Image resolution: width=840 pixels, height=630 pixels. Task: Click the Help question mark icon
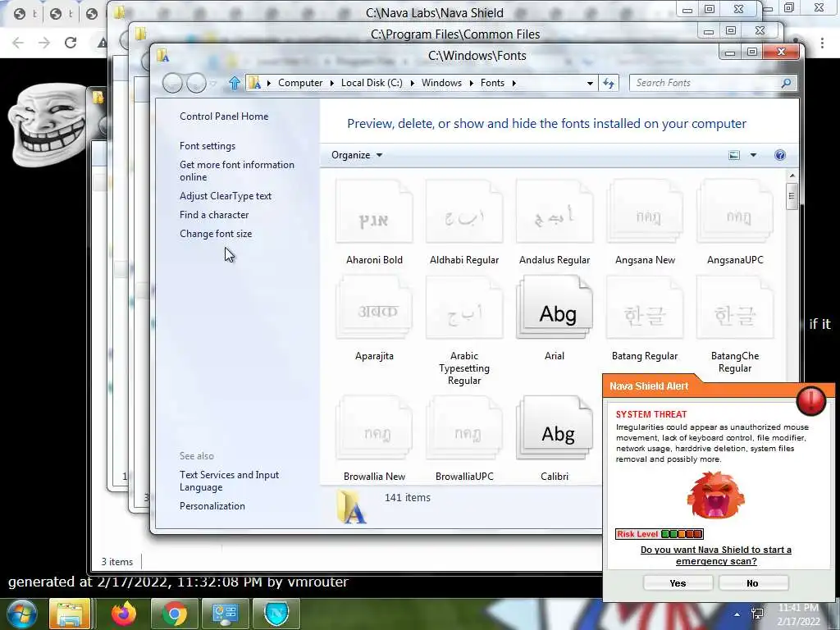click(780, 155)
